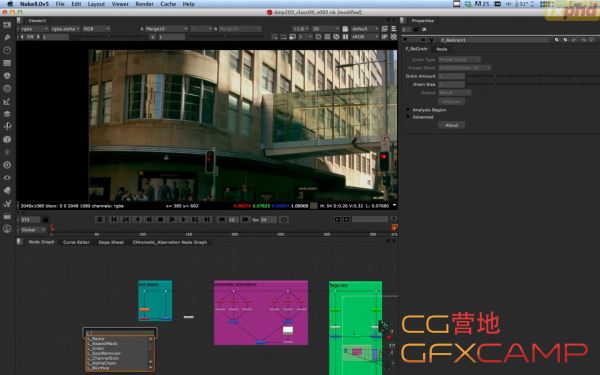This screenshot has width=600, height=375.
Task: Open the Output dropdown in F_ReGrain
Action: [x=455, y=93]
